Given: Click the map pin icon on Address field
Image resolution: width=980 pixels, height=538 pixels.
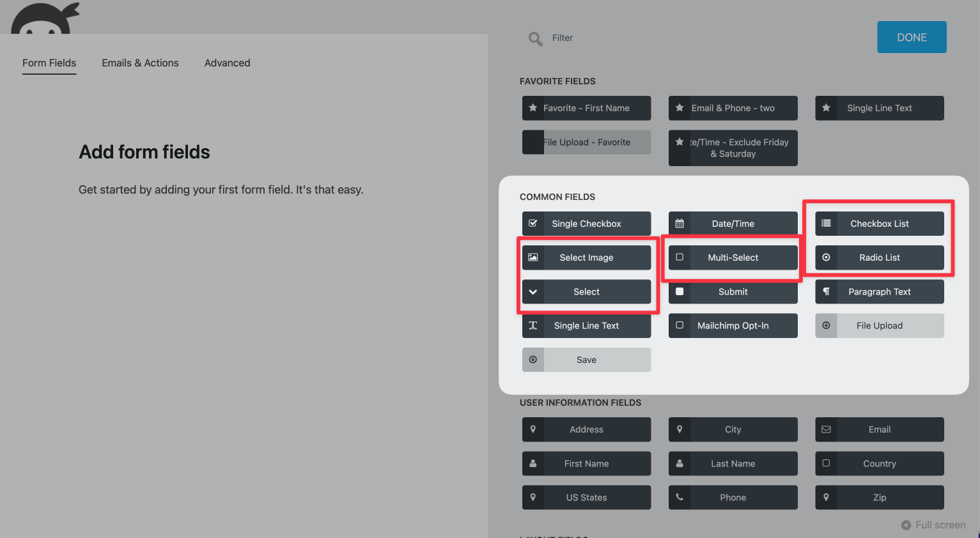Looking at the screenshot, I should click(x=533, y=429).
